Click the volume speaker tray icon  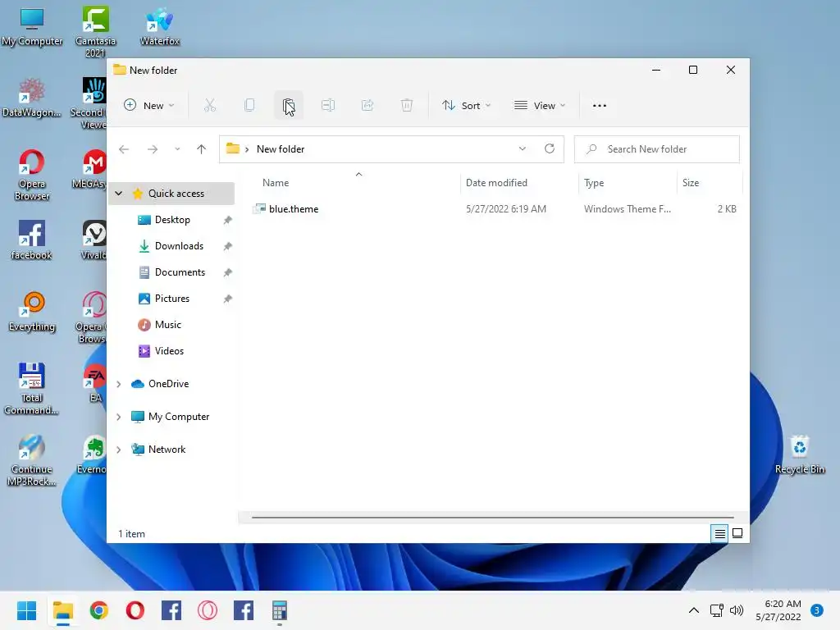[x=737, y=610]
